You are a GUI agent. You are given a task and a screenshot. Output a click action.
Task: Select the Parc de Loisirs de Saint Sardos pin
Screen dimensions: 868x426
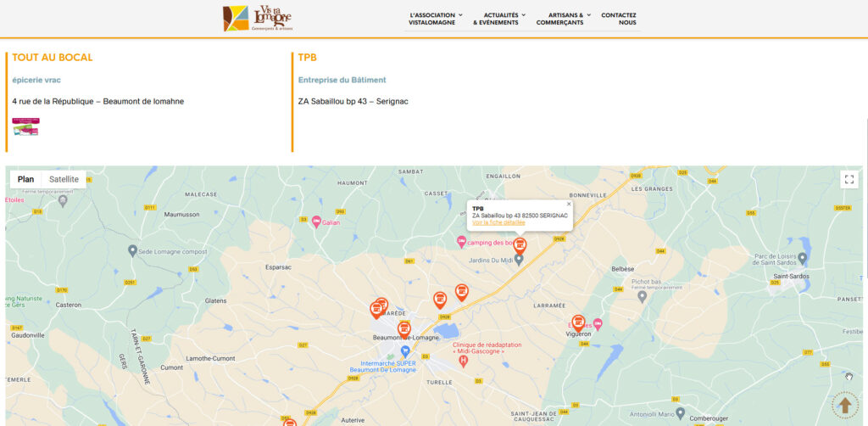(802, 258)
